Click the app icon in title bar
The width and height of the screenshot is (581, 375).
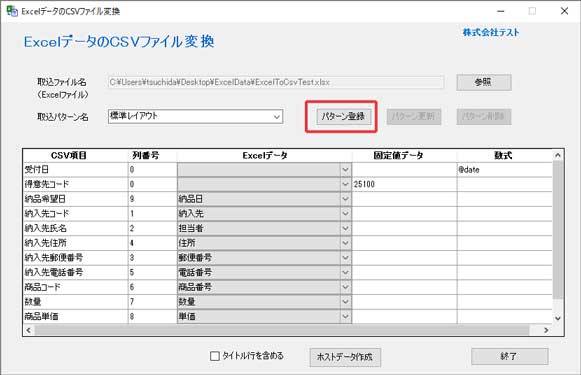point(12,11)
